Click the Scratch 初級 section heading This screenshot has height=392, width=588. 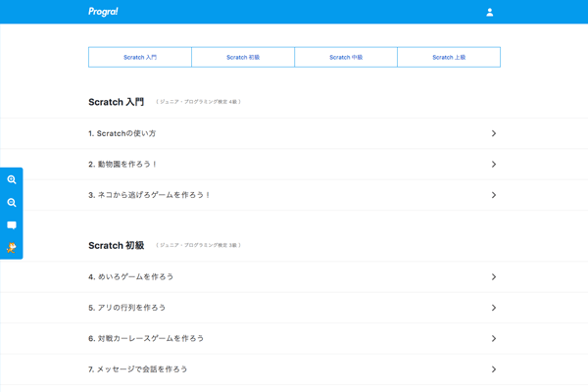point(117,245)
